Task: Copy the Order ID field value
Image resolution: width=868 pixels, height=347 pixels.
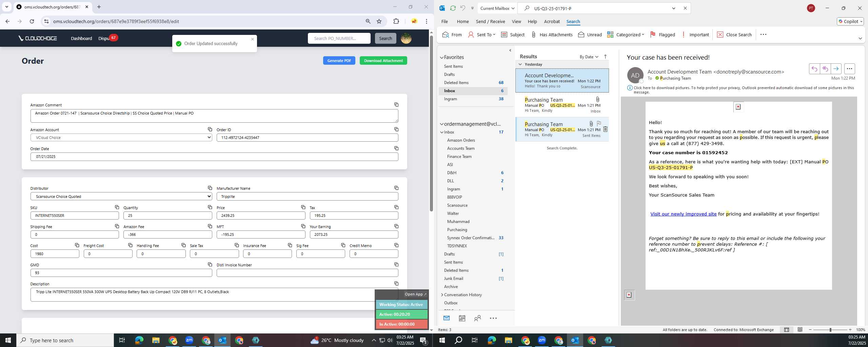Action: (x=396, y=129)
